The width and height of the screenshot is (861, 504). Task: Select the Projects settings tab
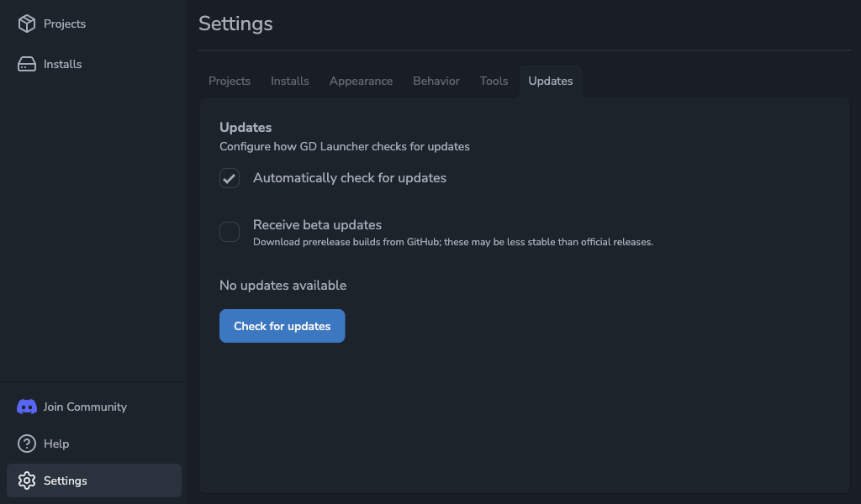click(x=229, y=81)
